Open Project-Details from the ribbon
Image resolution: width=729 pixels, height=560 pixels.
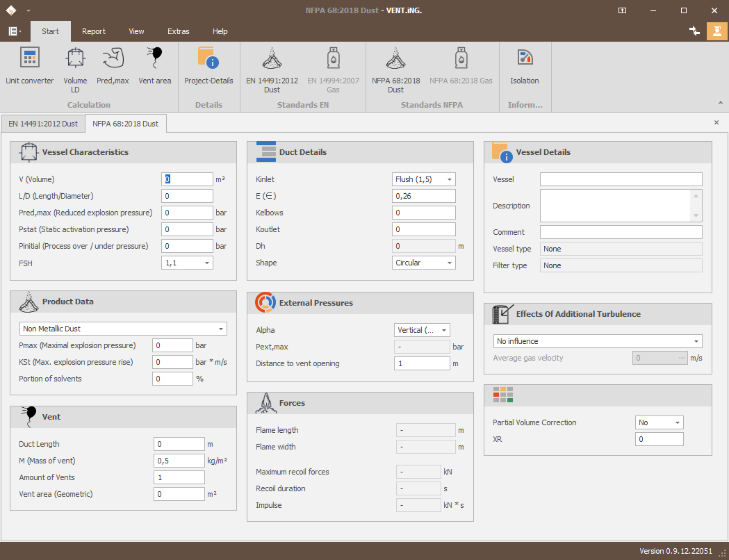pyautogui.click(x=208, y=66)
